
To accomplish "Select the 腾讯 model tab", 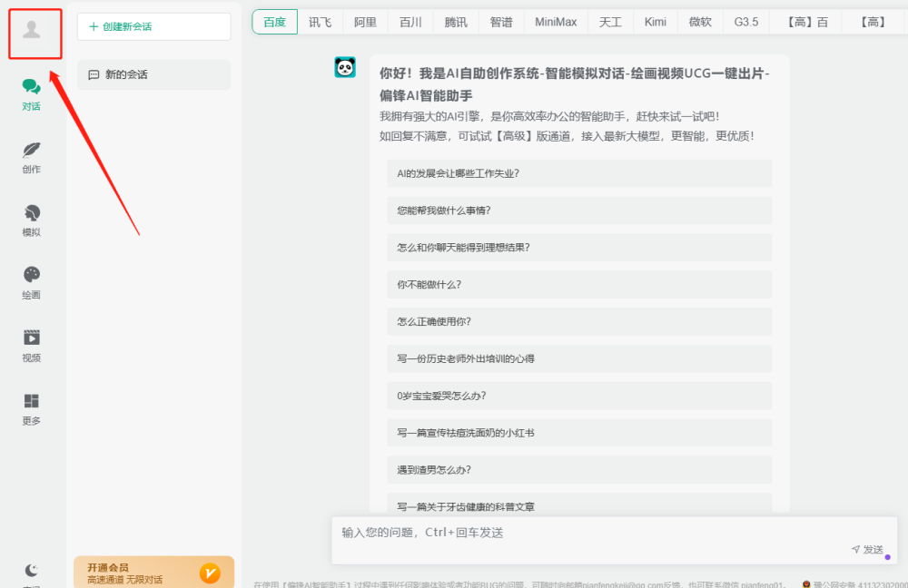I will pyautogui.click(x=456, y=22).
